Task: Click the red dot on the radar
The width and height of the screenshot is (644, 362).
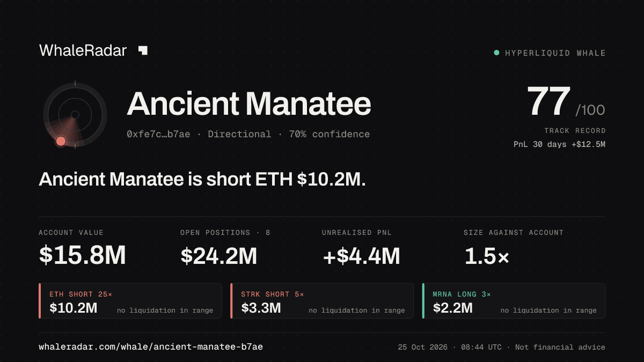Action: [x=61, y=141]
